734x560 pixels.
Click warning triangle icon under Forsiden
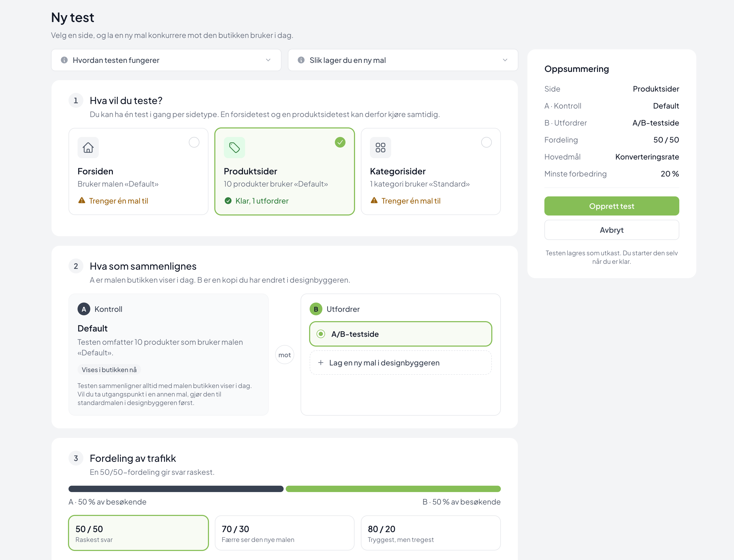point(82,200)
